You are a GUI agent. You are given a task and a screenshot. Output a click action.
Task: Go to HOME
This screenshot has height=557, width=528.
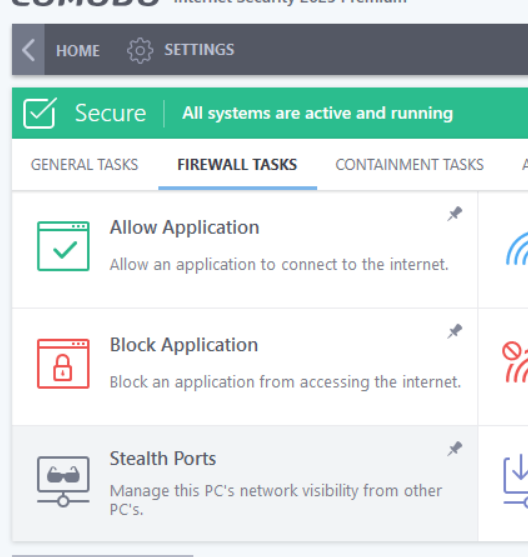pyautogui.click(x=78, y=51)
